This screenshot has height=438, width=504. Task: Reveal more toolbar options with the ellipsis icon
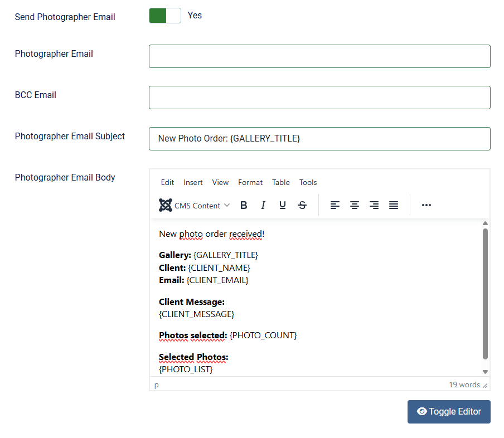click(427, 205)
